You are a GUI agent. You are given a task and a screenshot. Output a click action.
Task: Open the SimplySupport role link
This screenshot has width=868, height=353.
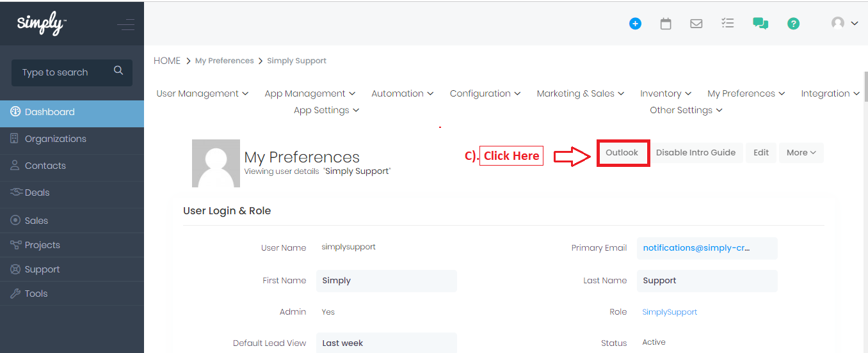[x=670, y=312]
